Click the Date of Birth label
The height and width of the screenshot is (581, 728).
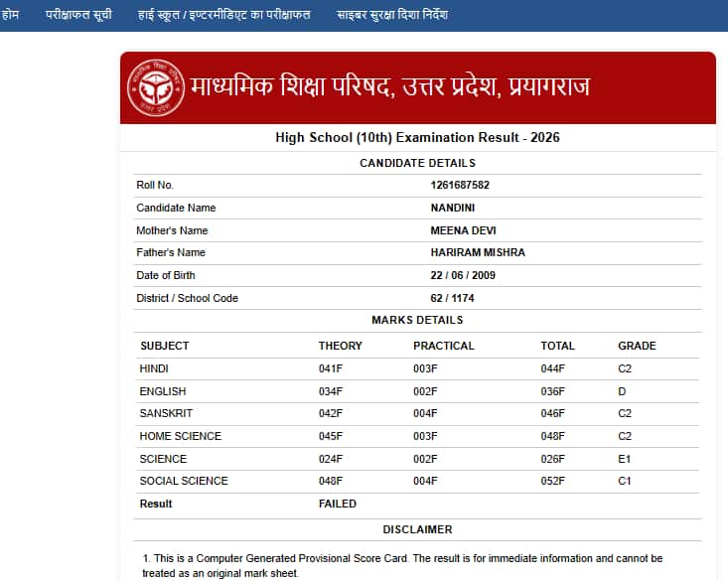166,275
